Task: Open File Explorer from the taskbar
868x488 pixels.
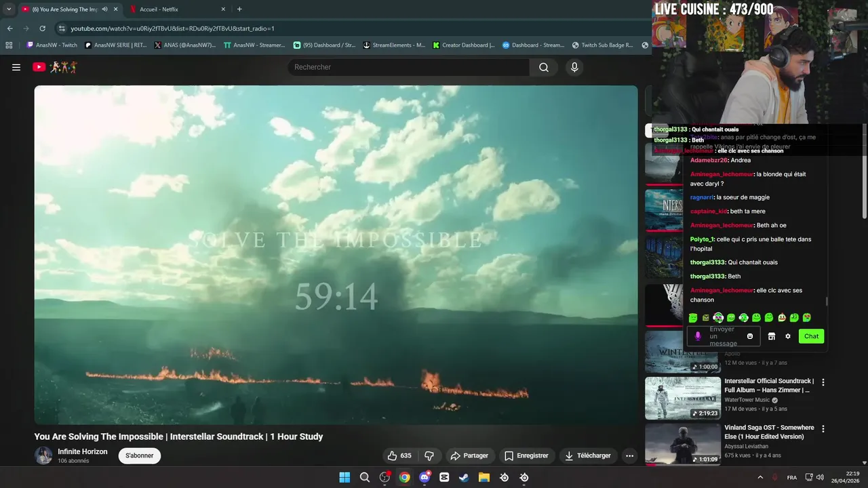Action: (484, 477)
